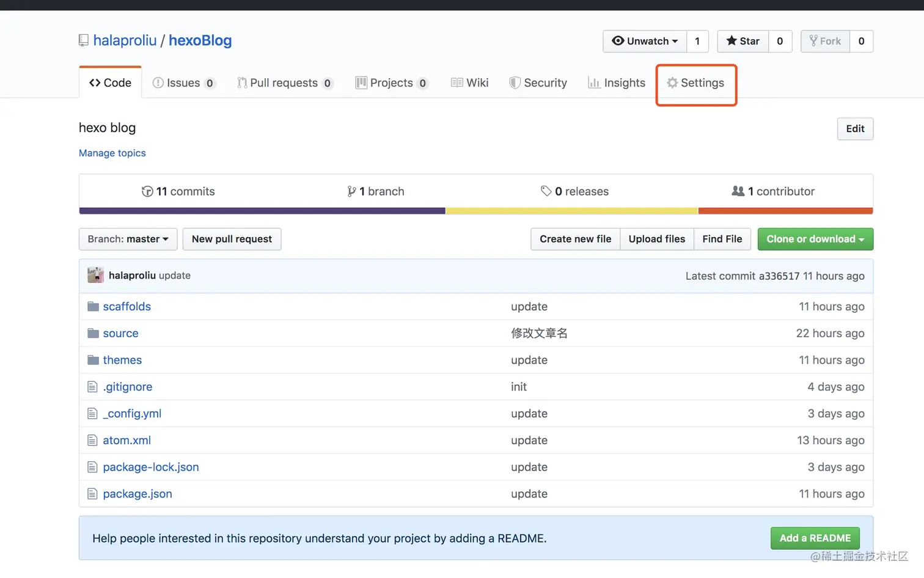This screenshot has height=578, width=924.
Task: Open commit hash a336517
Action: 779,276
